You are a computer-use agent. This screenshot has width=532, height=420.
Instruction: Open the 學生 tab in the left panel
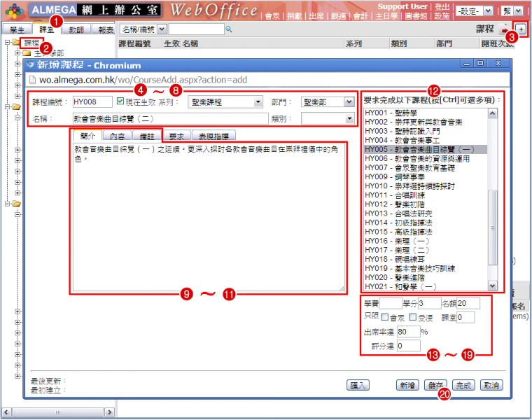[x=17, y=29]
